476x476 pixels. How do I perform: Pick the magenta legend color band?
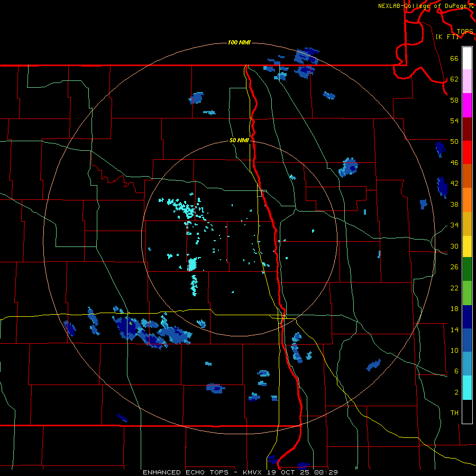[x=467, y=105]
